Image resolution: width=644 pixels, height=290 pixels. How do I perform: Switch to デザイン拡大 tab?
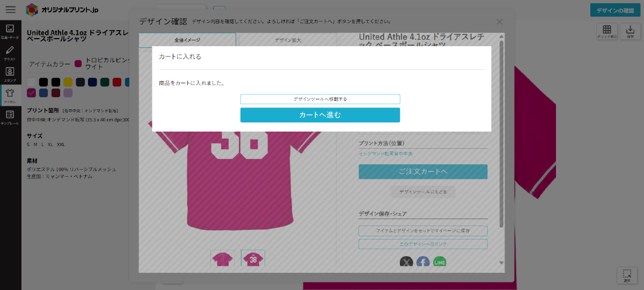pyautogui.click(x=288, y=40)
